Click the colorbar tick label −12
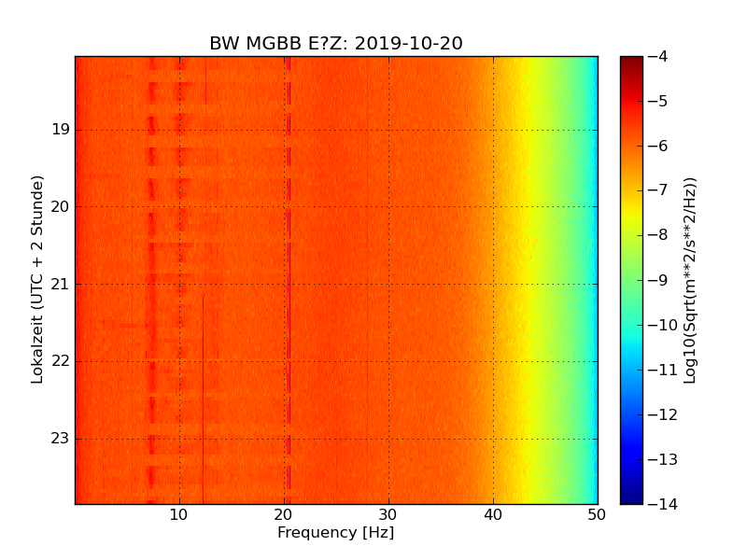The width and height of the screenshot is (747, 560). click(x=663, y=414)
